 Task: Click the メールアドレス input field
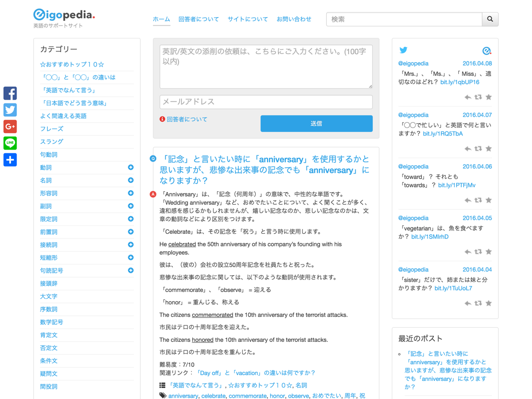pyautogui.click(x=266, y=102)
